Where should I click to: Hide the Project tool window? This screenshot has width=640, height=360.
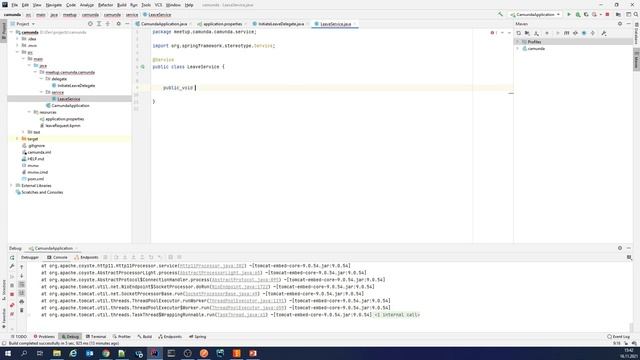tap(127, 24)
